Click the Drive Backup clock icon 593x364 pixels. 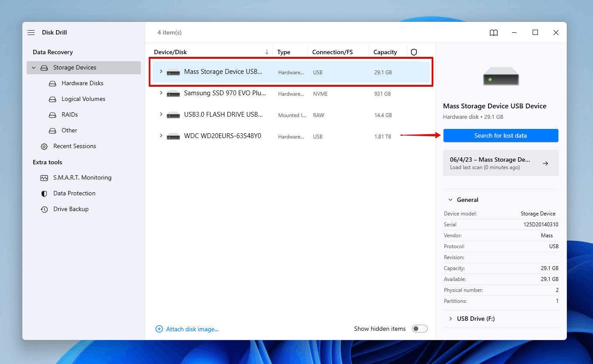click(44, 209)
